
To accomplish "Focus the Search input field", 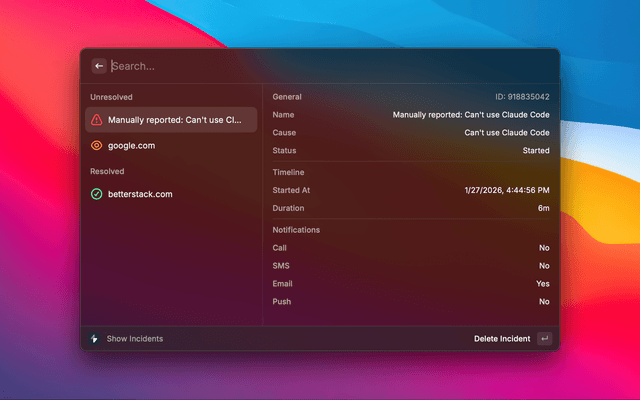I will pos(300,66).
